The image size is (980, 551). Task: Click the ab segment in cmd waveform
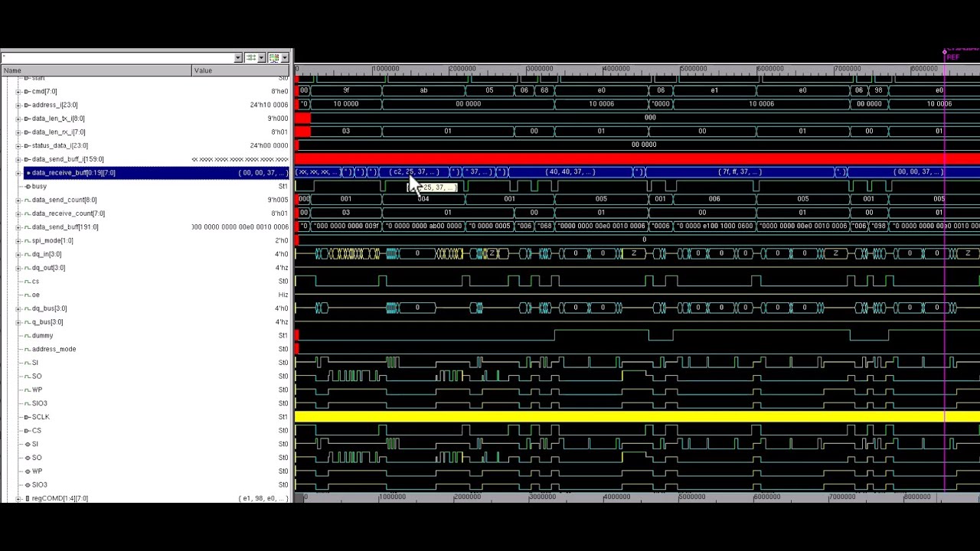[423, 90]
